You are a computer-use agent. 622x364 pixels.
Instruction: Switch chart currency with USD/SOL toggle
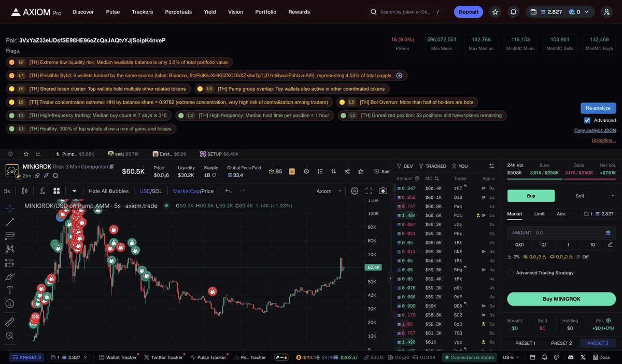coord(151,191)
